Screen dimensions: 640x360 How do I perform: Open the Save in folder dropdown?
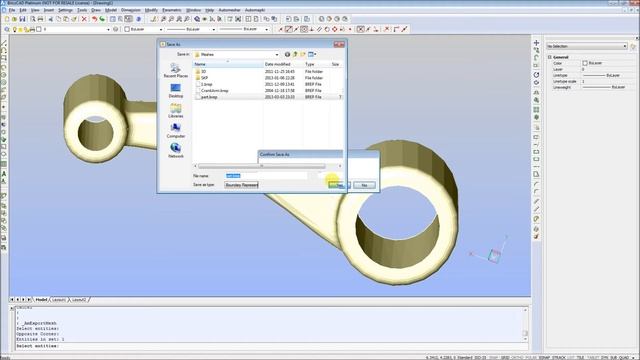tap(277, 54)
